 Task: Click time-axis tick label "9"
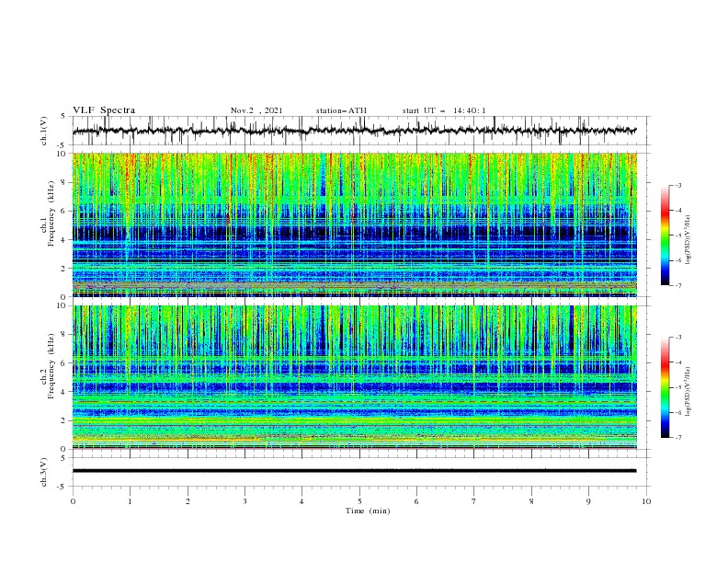click(x=588, y=501)
